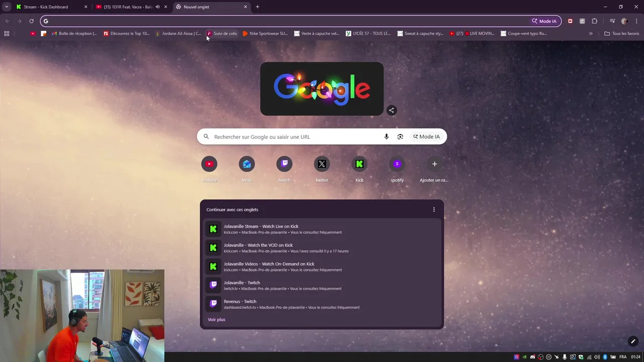644x362 pixels.
Task: Open the volume tray icon
Action: [x=597, y=357]
